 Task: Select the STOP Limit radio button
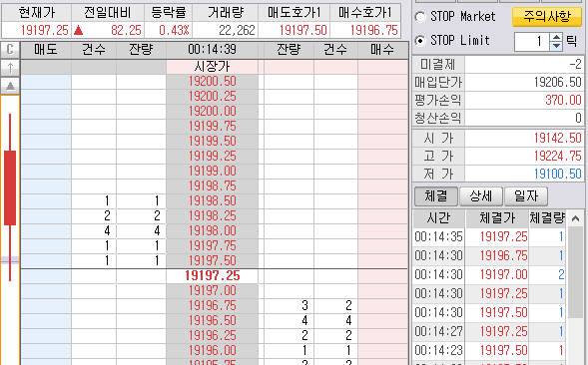420,41
